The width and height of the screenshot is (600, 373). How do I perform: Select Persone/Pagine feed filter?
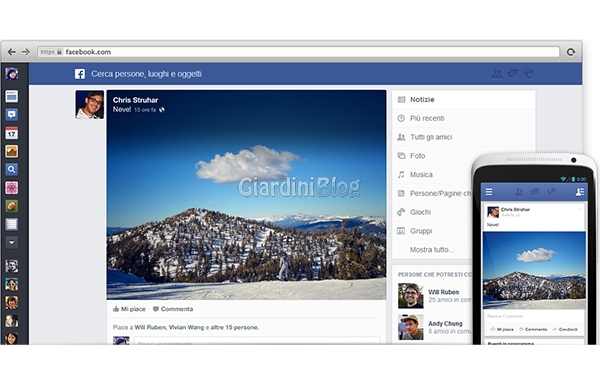click(x=432, y=193)
